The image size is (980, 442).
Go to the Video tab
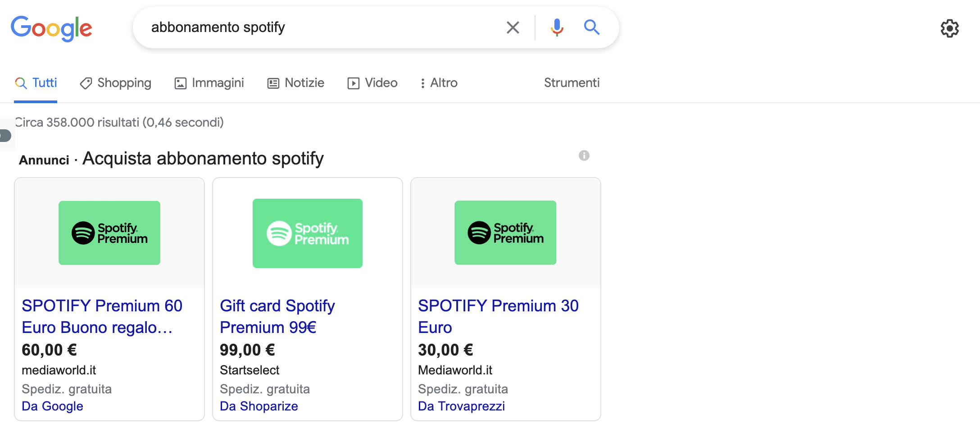372,83
